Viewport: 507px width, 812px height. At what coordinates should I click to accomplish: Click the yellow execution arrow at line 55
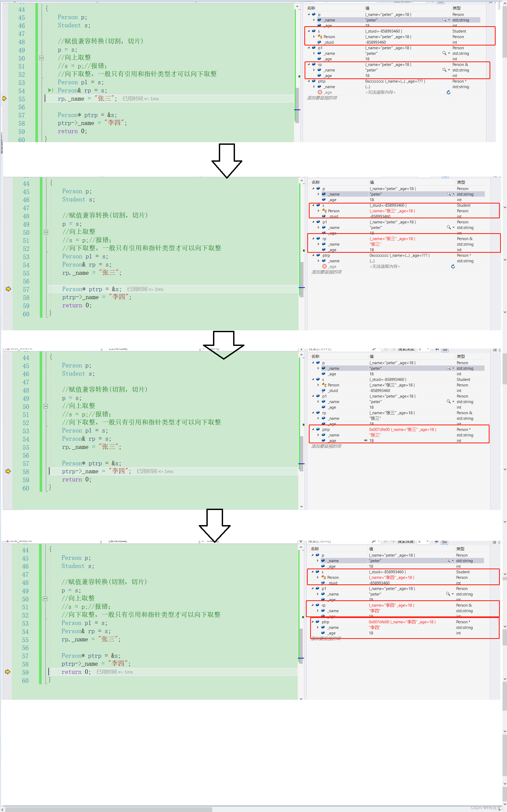(4, 99)
